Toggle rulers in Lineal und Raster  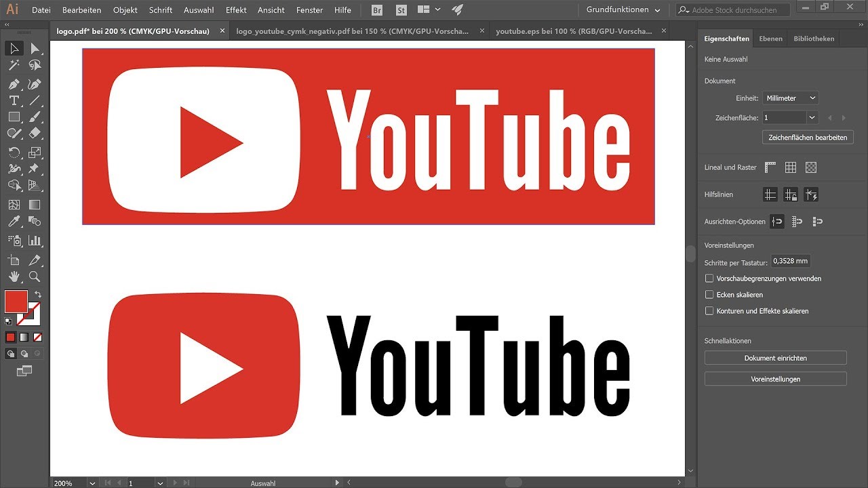(x=770, y=167)
